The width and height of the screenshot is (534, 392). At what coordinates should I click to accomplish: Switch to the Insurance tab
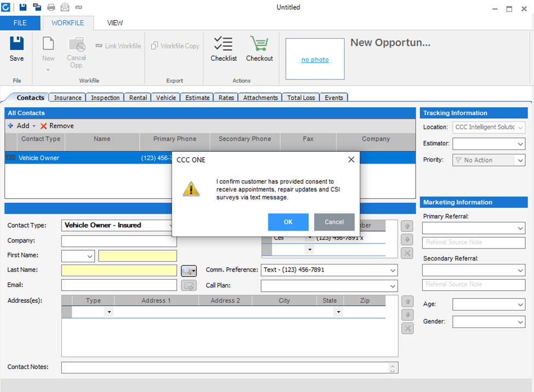pyautogui.click(x=68, y=98)
